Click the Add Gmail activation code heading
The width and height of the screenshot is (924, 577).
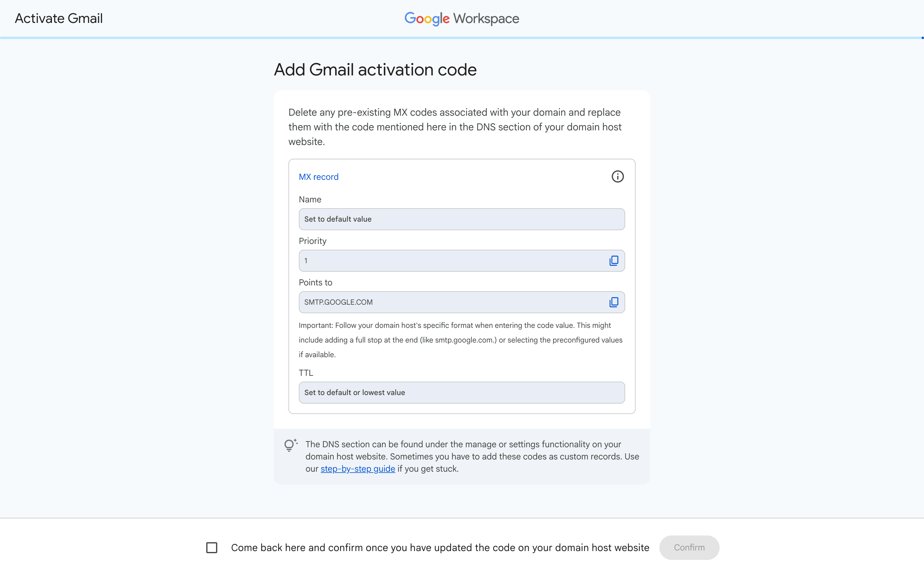click(x=375, y=70)
